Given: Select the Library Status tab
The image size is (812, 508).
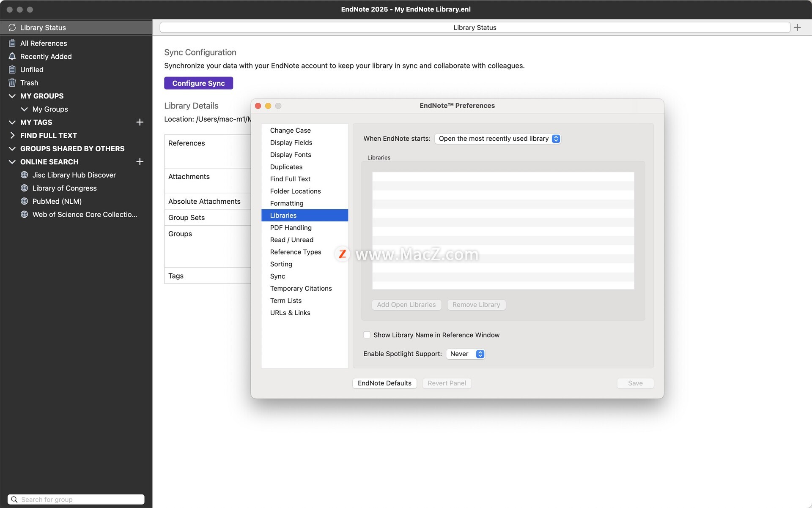Looking at the screenshot, I should click(x=475, y=27).
